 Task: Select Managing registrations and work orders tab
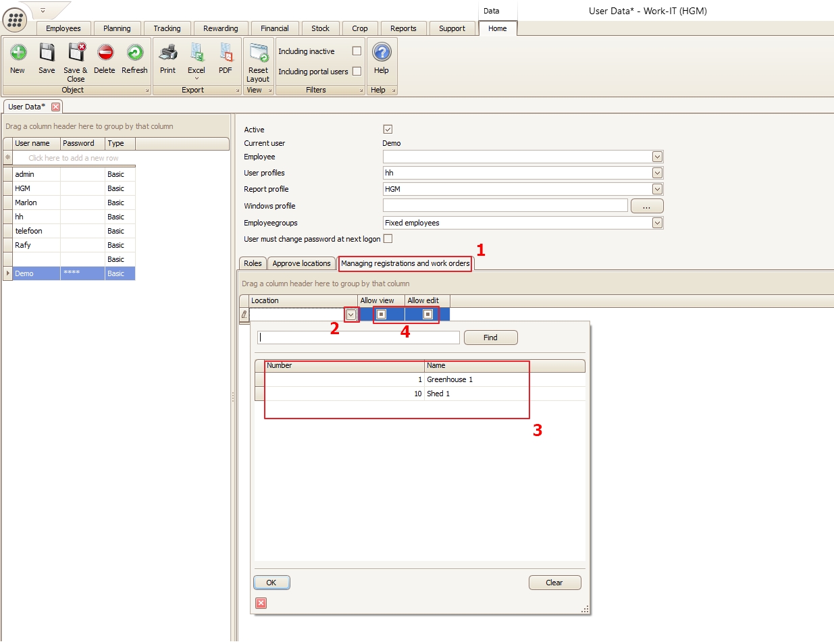[x=405, y=263]
